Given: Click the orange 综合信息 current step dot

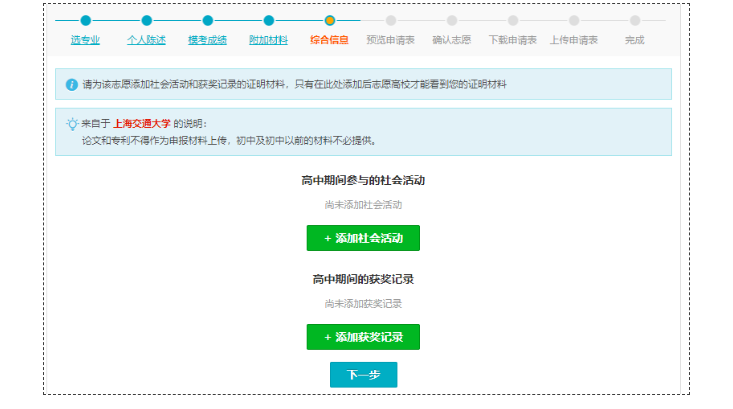Looking at the screenshot, I should click(x=330, y=20).
